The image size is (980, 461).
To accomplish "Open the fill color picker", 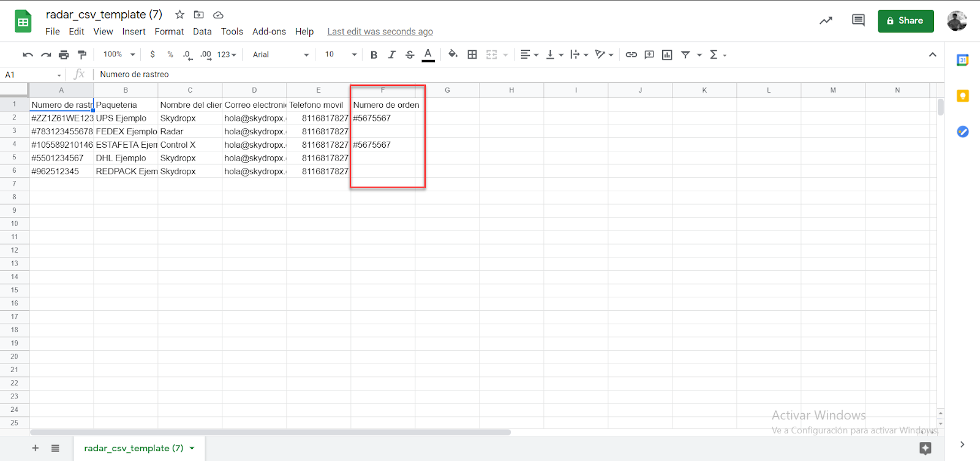I will tap(453, 55).
